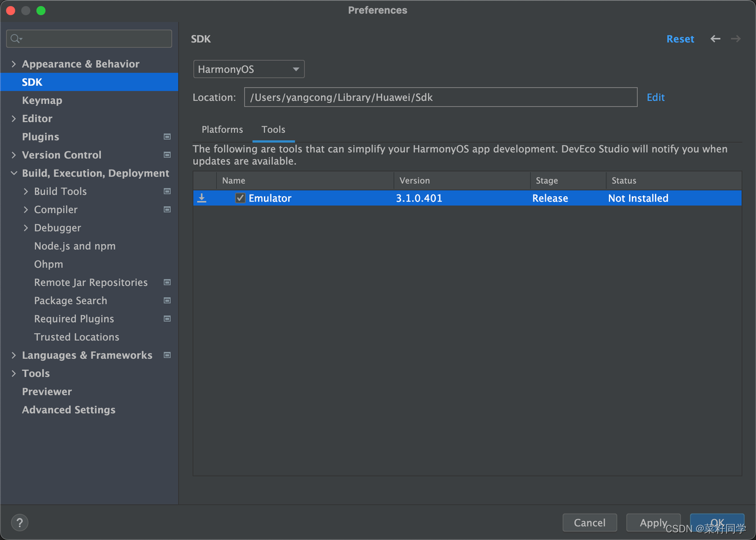Viewport: 756px width, 540px height.
Task: Open Package Search settings
Action: point(71,301)
